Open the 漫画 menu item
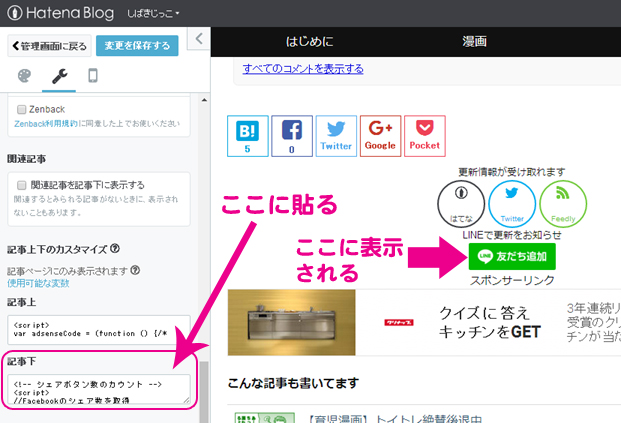Image resolution: width=621 pixels, height=423 pixels. [x=474, y=41]
